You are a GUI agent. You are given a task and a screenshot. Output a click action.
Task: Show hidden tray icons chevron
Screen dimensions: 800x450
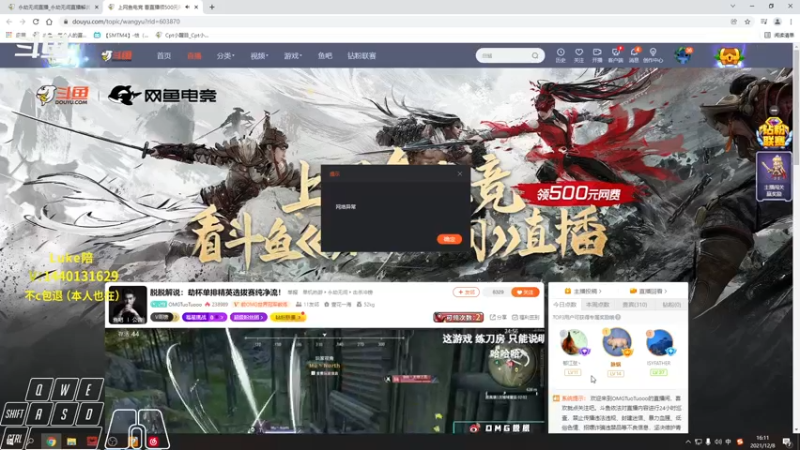(688, 442)
